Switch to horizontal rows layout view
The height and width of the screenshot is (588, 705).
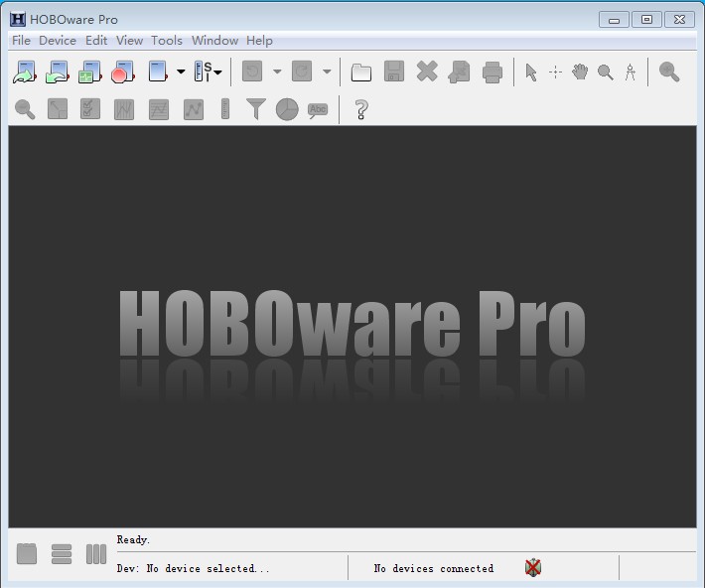[x=62, y=554]
